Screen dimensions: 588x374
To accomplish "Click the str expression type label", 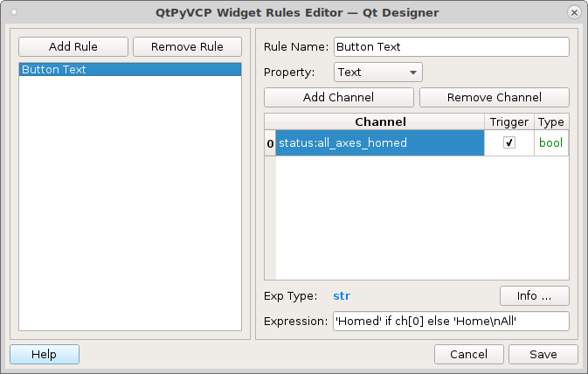I will [342, 296].
